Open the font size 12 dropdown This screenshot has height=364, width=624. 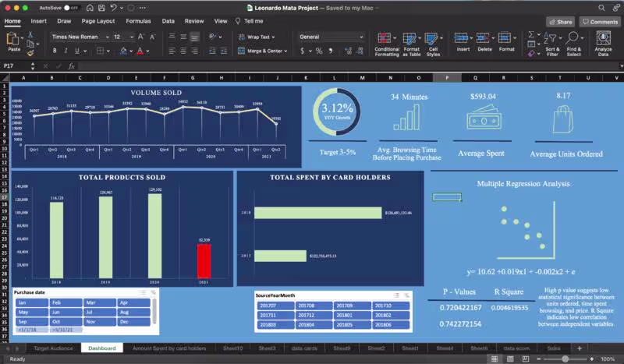131,37
